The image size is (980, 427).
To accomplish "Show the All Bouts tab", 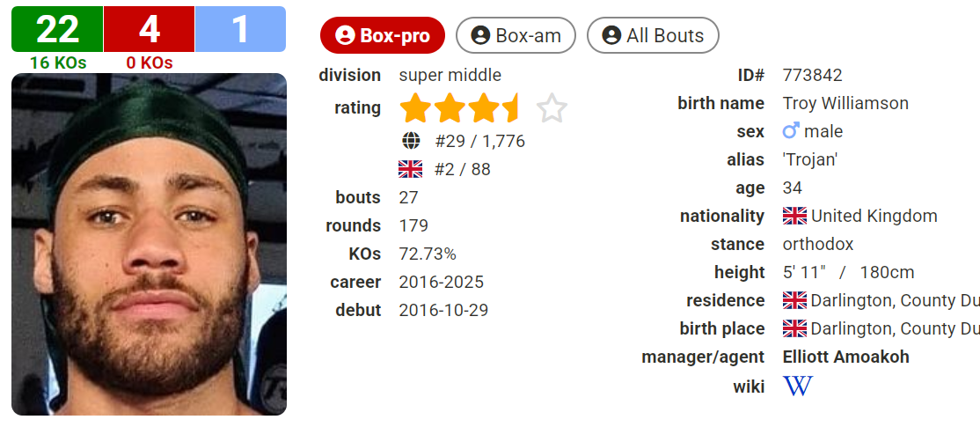I will (653, 35).
